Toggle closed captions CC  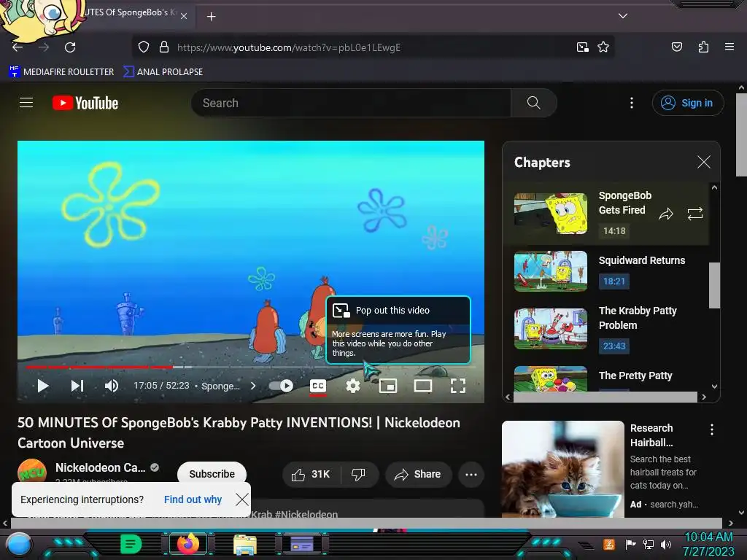[318, 386]
